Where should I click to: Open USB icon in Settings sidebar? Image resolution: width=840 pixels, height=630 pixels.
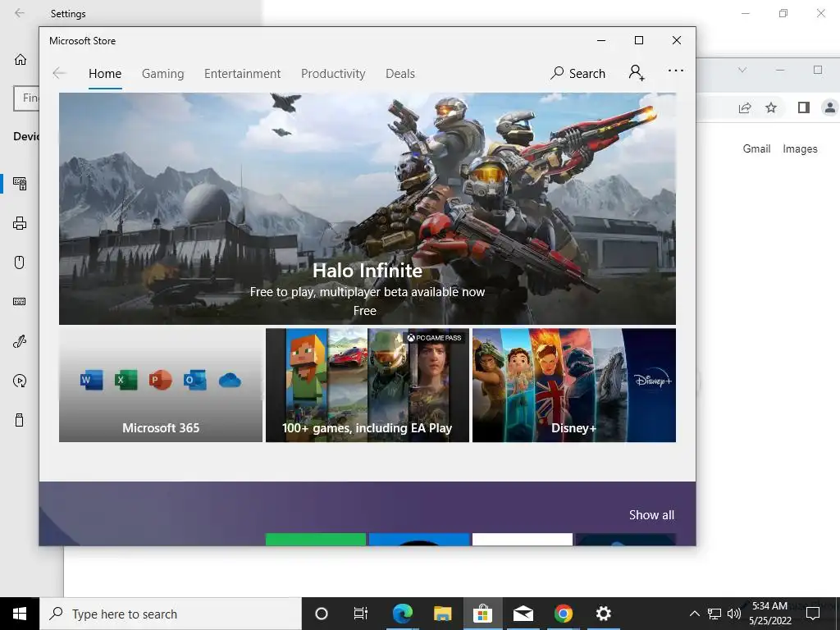point(20,420)
